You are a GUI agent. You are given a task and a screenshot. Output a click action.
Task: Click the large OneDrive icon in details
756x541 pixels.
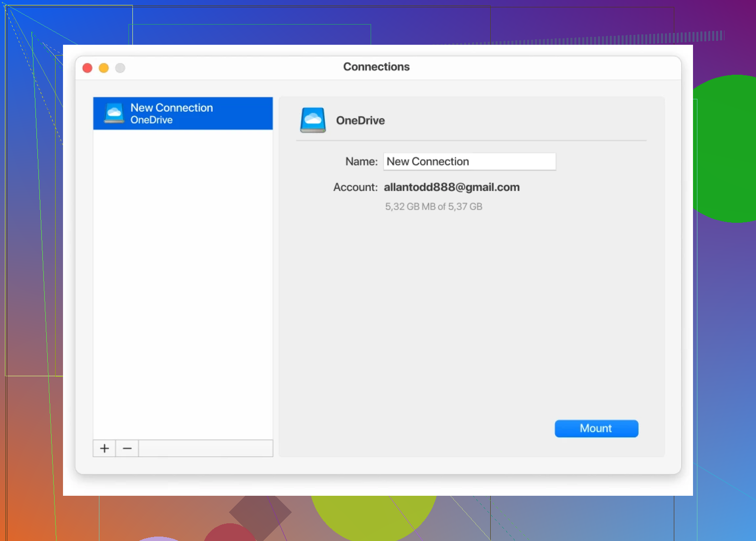313,120
